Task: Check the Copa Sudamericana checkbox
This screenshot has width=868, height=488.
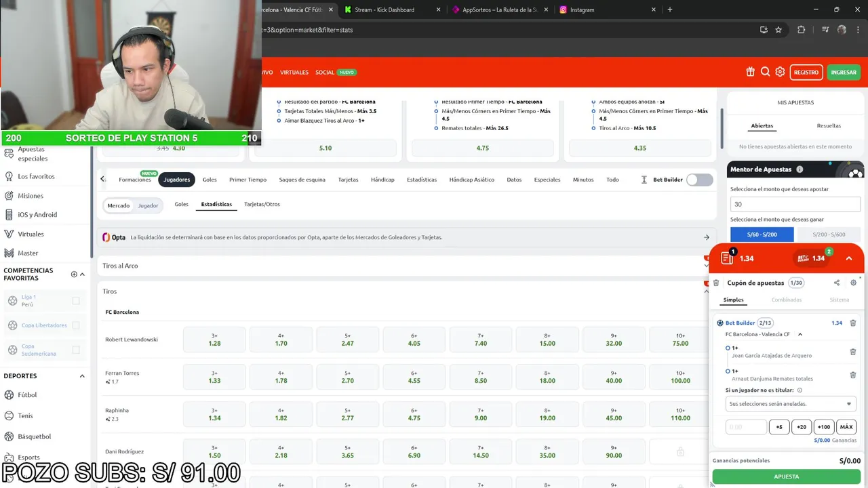Action: click(76, 350)
